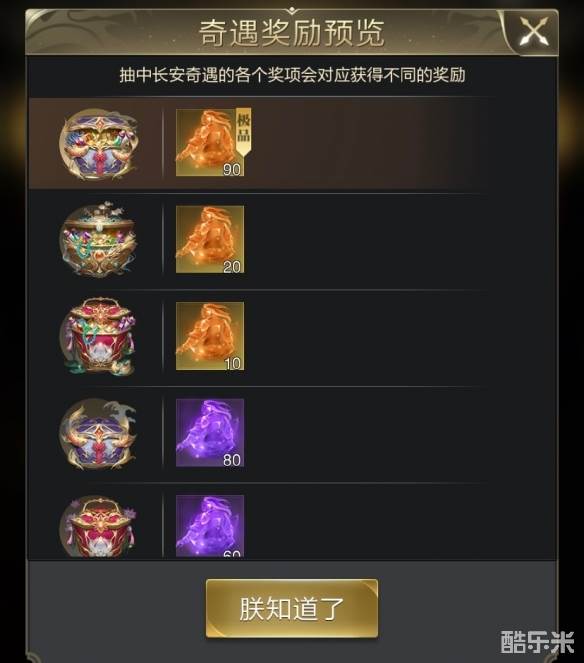Screen dimensions: 584x663
Task: Click the 酷乐米 watermark logo
Action: pyautogui.click(x=537, y=641)
